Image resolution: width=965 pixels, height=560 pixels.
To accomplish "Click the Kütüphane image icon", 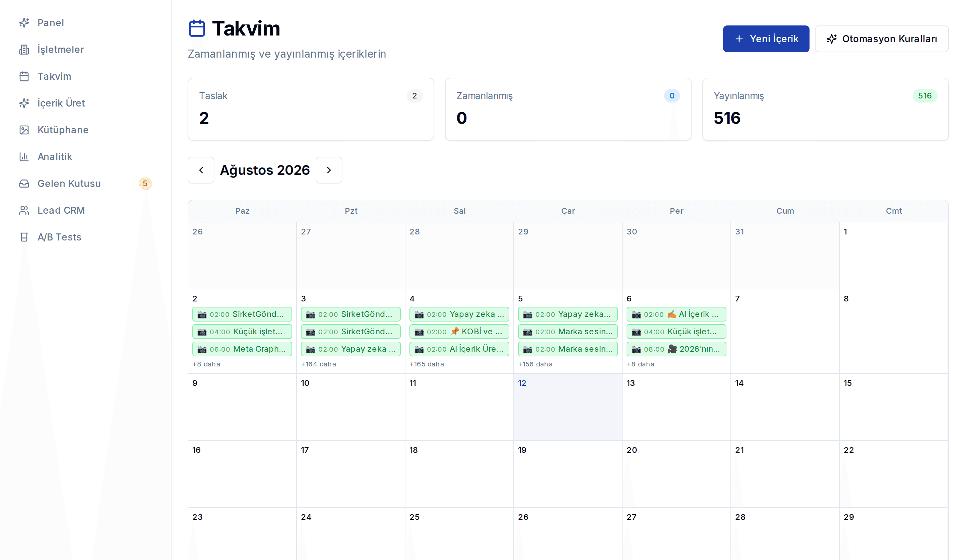I will pyautogui.click(x=24, y=130).
